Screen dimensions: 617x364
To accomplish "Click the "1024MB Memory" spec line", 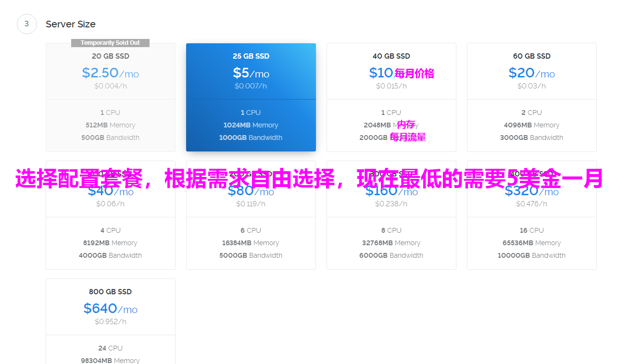I will click(251, 125).
